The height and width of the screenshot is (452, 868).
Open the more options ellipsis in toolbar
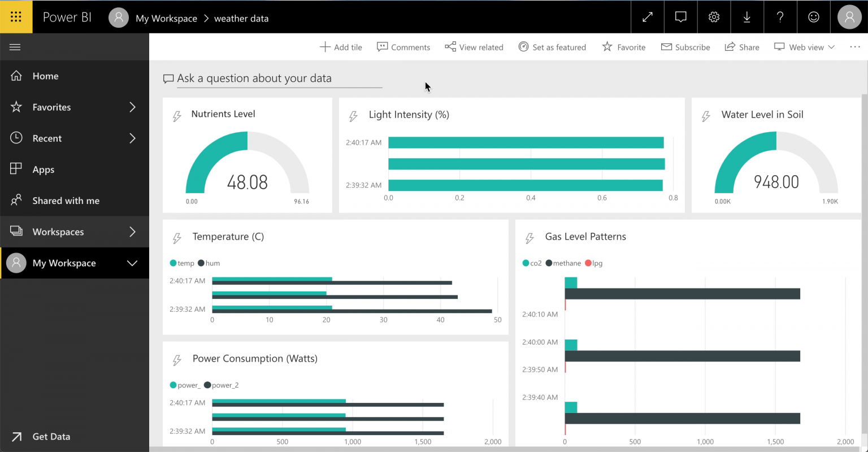tap(854, 47)
